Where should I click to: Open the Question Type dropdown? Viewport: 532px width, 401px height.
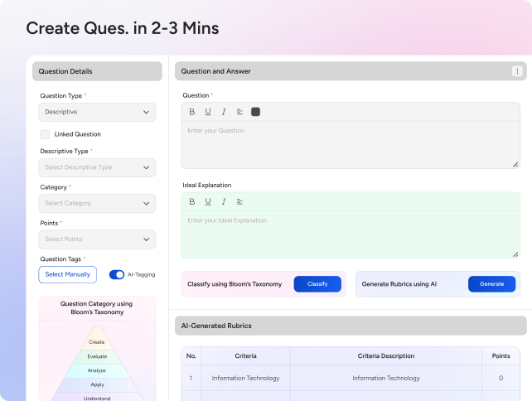click(97, 112)
